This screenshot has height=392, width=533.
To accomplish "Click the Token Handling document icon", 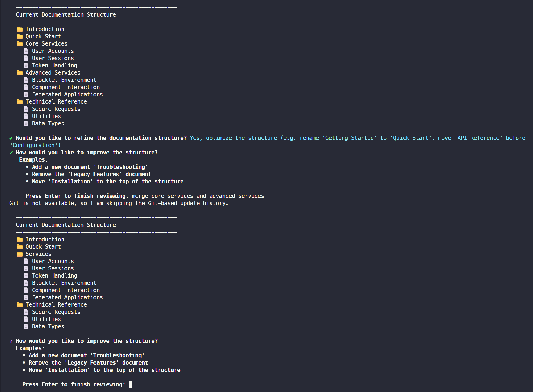I will (x=26, y=66).
